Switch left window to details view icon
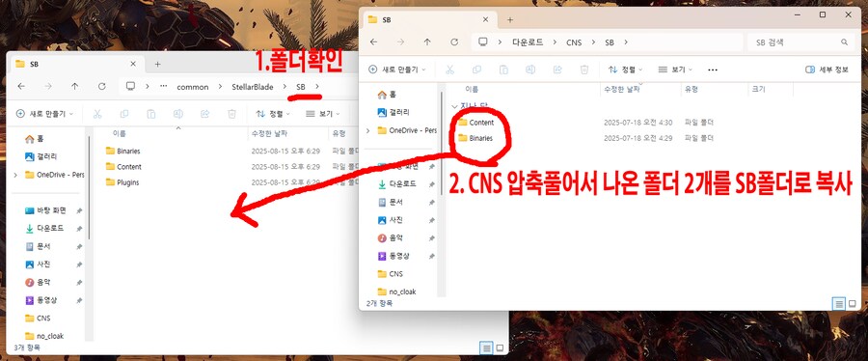Image resolution: width=868 pixels, height=361 pixels. pyautogui.click(x=487, y=347)
